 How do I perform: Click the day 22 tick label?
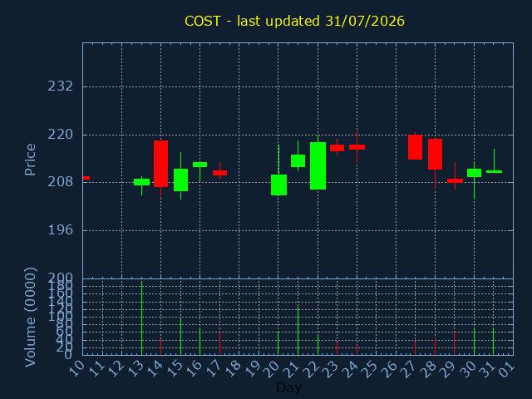(312, 368)
